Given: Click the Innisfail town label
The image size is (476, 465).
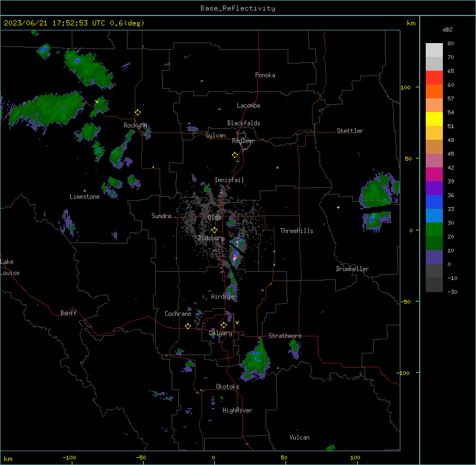Looking at the screenshot, I should [229, 180].
